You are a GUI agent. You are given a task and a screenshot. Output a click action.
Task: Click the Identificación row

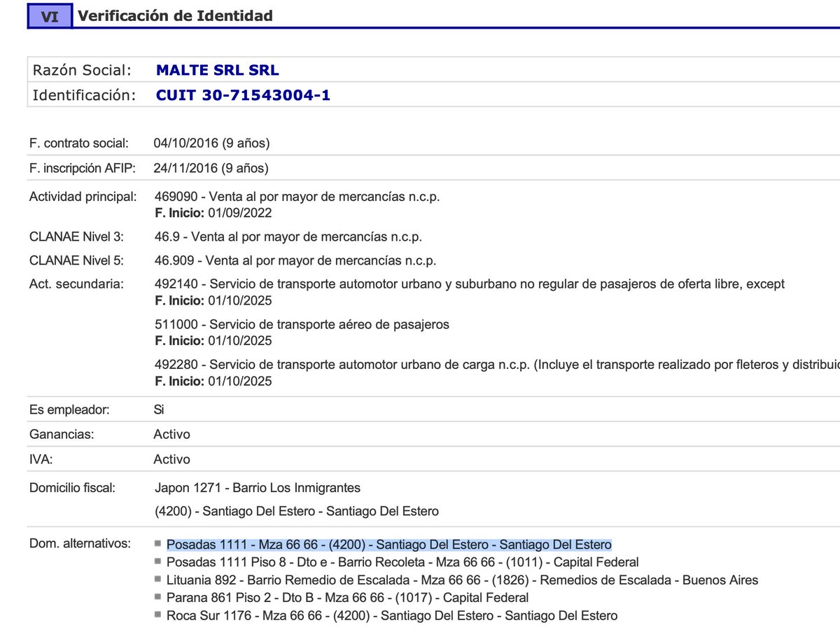[85, 94]
